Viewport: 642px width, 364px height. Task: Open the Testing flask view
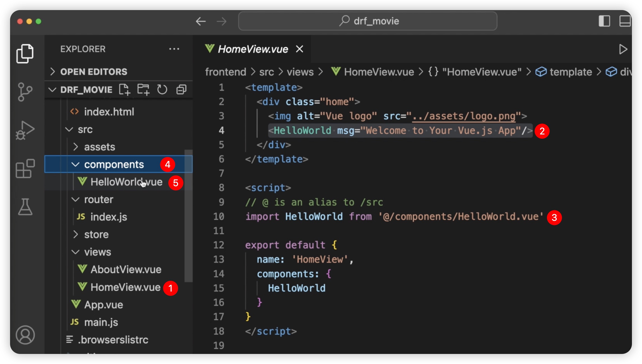tap(25, 207)
